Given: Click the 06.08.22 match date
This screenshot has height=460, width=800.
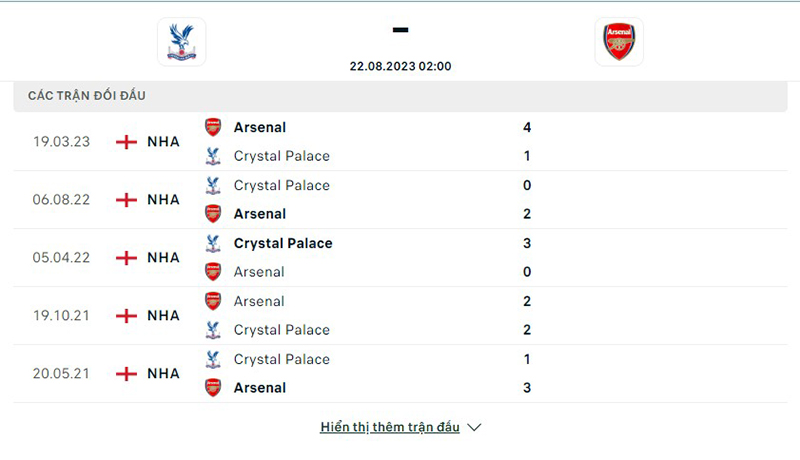Looking at the screenshot, I should (61, 199).
